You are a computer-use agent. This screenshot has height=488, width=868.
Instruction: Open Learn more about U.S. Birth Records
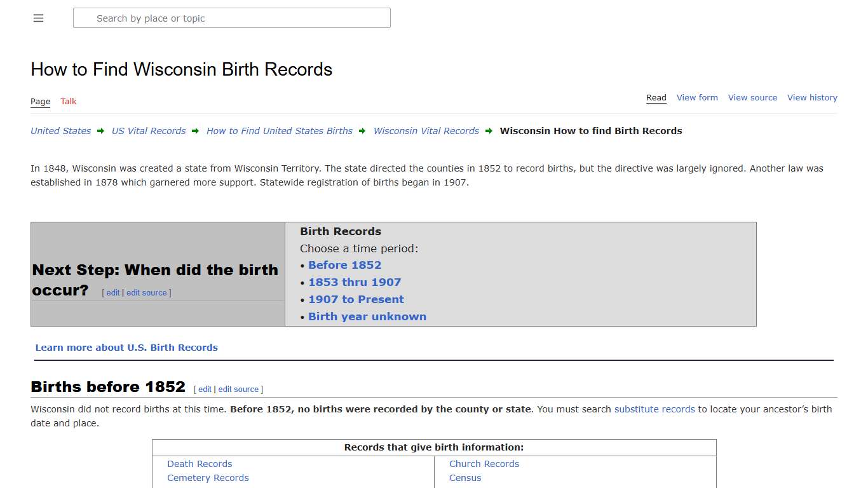[x=126, y=347]
